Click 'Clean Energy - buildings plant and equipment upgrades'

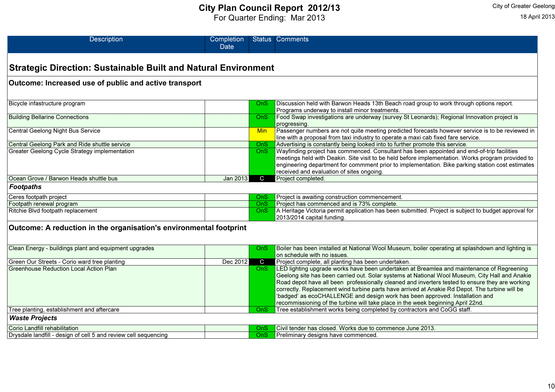point(81,248)
